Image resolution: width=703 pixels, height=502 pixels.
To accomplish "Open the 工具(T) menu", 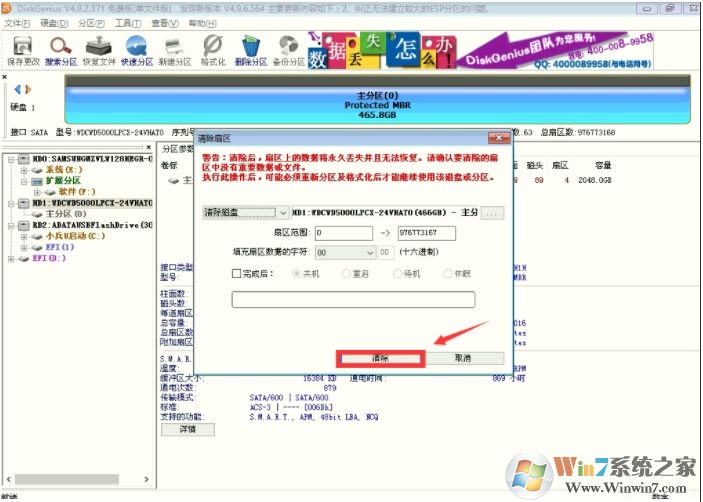I will coord(128,23).
